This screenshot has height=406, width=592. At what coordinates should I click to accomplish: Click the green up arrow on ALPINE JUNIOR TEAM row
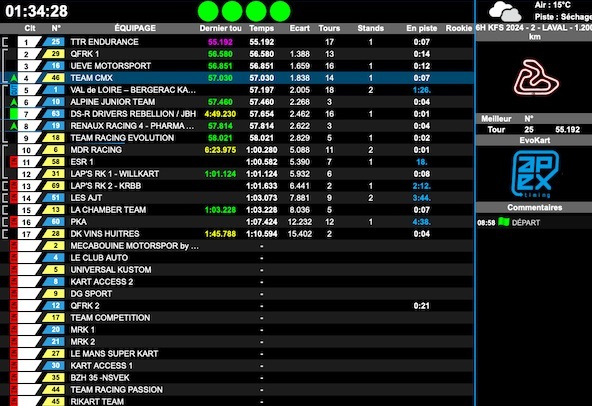pyautogui.click(x=14, y=102)
